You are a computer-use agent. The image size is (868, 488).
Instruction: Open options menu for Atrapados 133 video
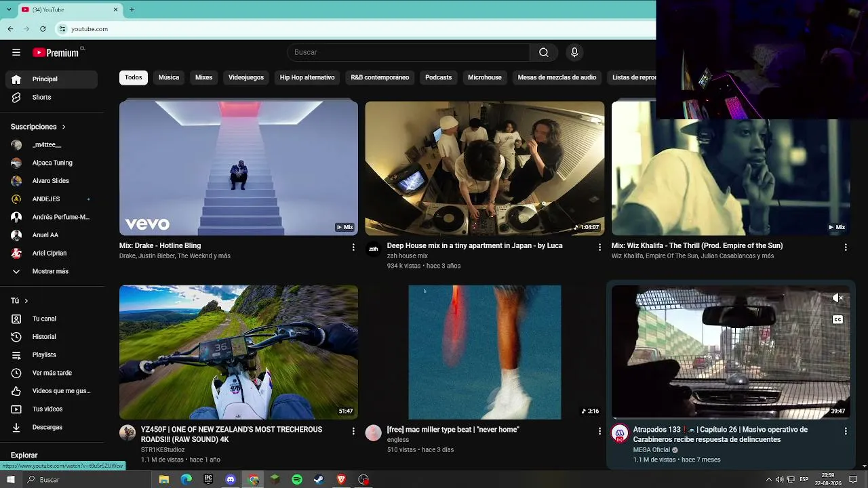[846, 431]
